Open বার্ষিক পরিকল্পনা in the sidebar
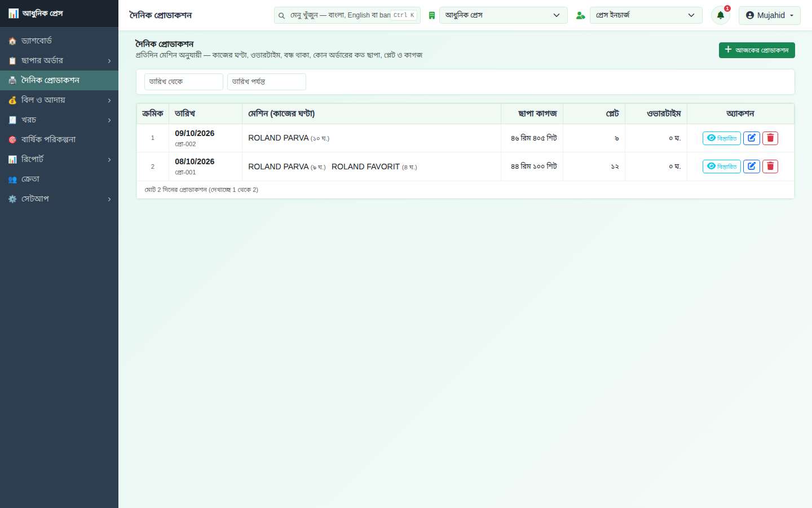 [59, 139]
